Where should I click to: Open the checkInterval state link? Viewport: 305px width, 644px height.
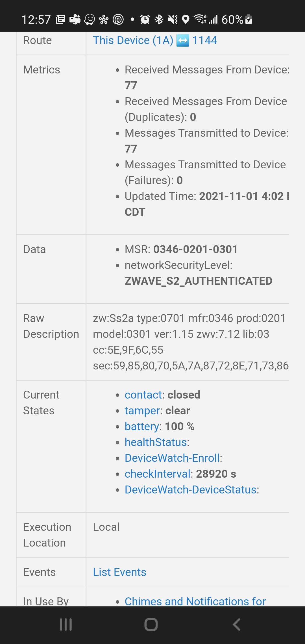click(x=158, y=474)
